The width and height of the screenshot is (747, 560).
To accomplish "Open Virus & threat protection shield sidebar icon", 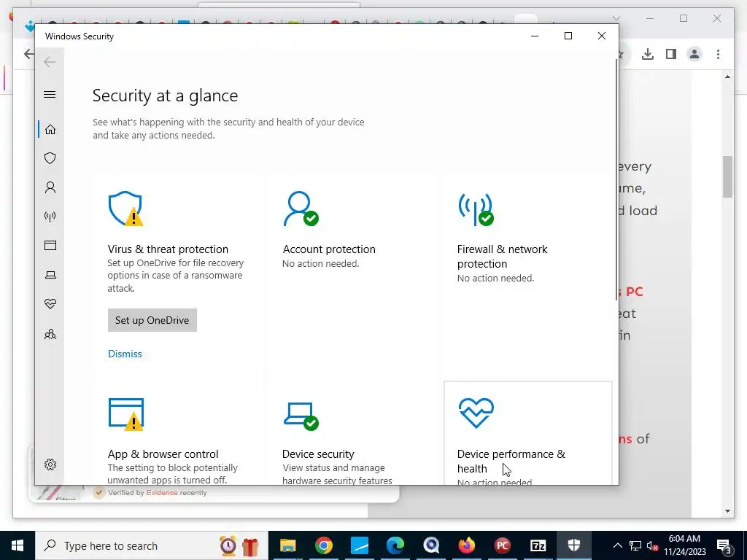I will click(50, 158).
